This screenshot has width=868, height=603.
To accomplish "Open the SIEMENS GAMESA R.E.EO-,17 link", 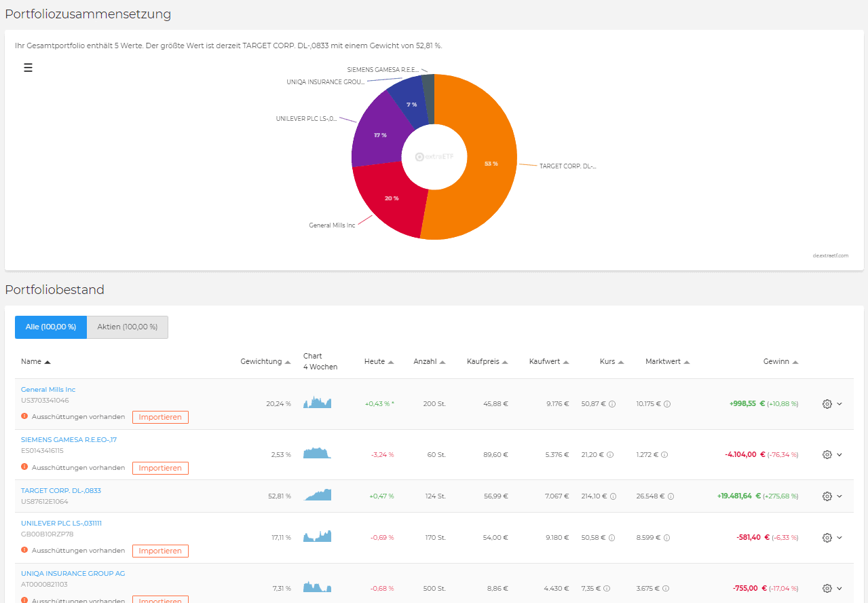I will pyautogui.click(x=69, y=440).
